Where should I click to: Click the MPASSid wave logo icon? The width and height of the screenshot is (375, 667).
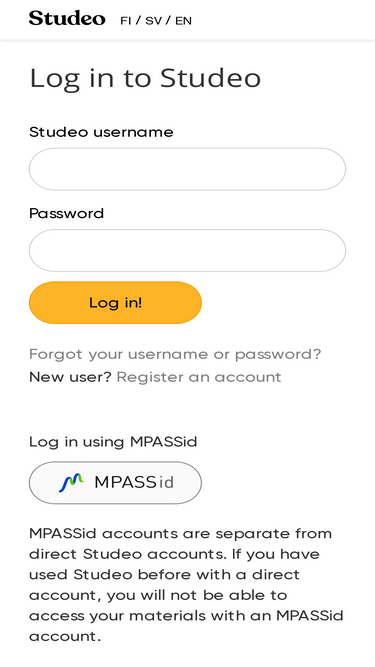71,482
